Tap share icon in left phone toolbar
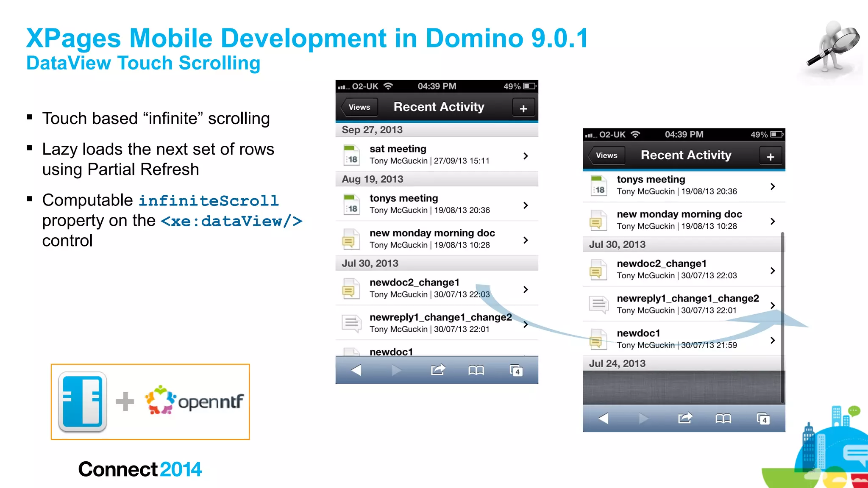 (x=437, y=370)
